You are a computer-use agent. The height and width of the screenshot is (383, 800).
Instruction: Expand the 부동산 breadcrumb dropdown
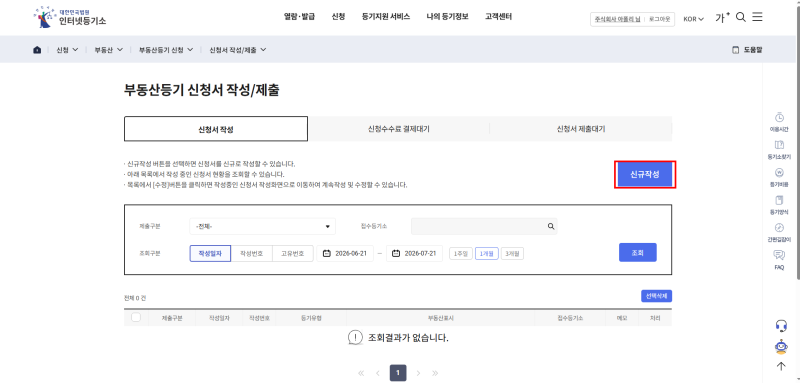click(x=109, y=50)
